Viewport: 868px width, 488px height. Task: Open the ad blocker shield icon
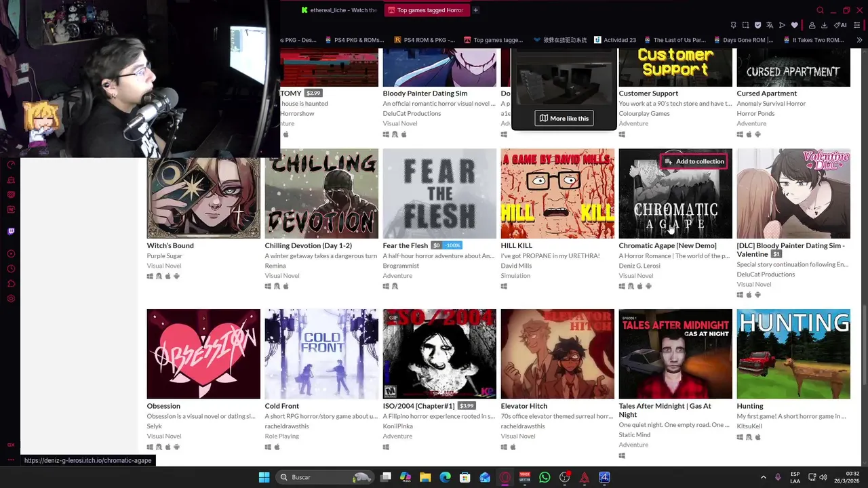coord(757,25)
